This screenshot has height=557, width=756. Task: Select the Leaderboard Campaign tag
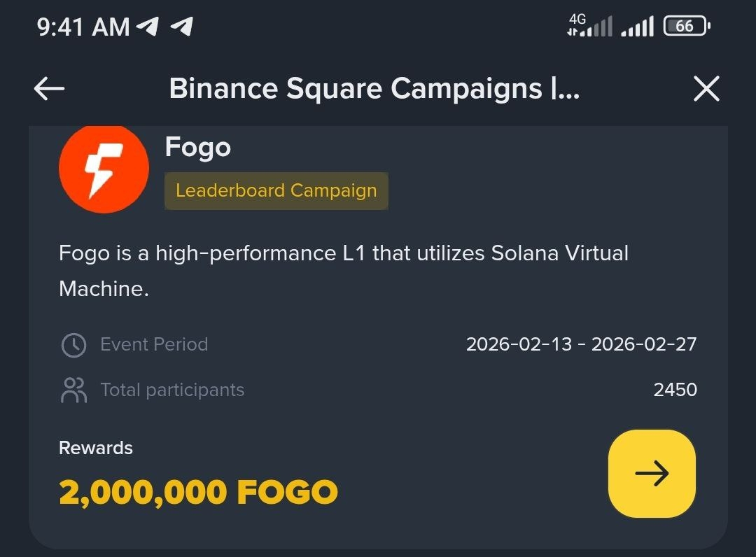(x=276, y=190)
